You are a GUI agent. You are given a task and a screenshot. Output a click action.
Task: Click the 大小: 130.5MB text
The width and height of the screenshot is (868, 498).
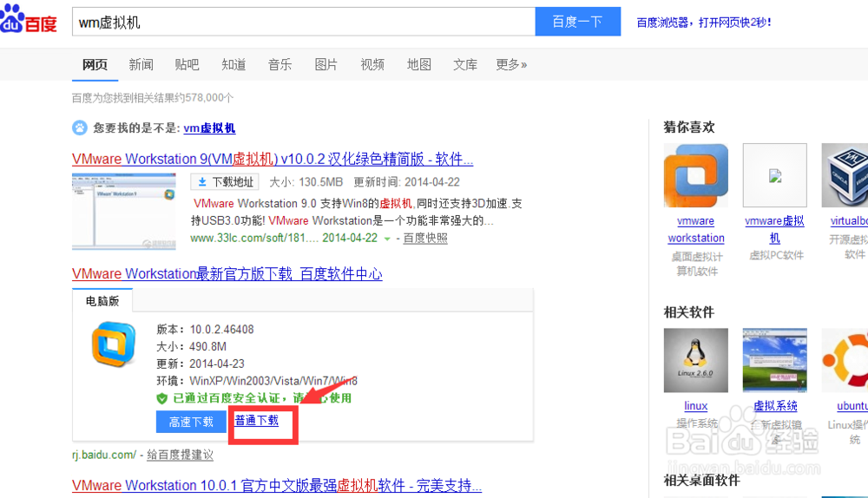tap(306, 182)
